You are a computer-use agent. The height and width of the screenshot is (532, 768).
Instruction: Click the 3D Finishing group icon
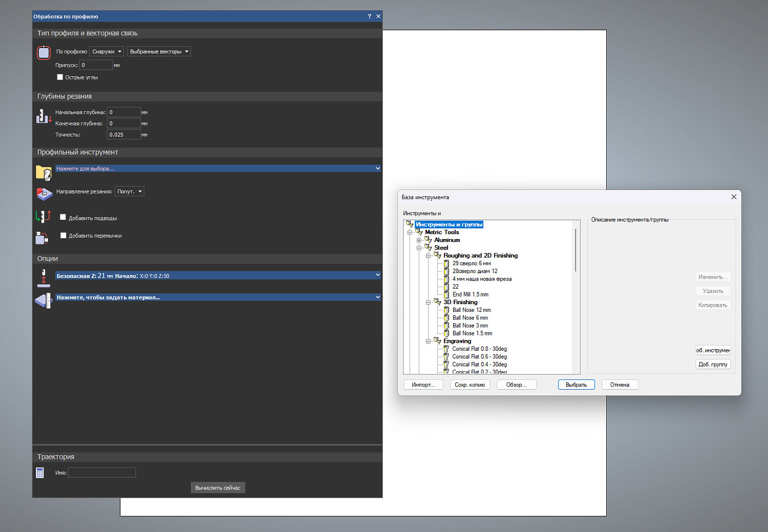pyautogui.click(x=438, y=302)
